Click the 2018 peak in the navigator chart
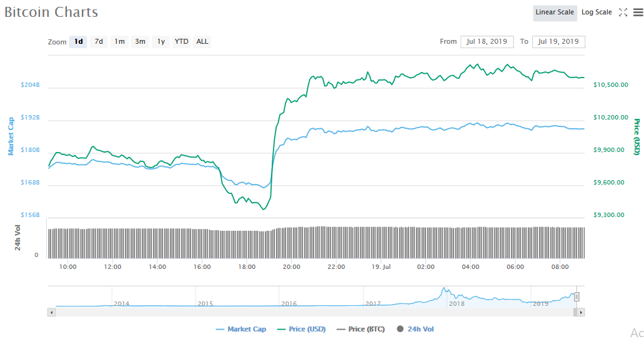The width and height of the screenshot is (644, 339). (x=443, y=289)
